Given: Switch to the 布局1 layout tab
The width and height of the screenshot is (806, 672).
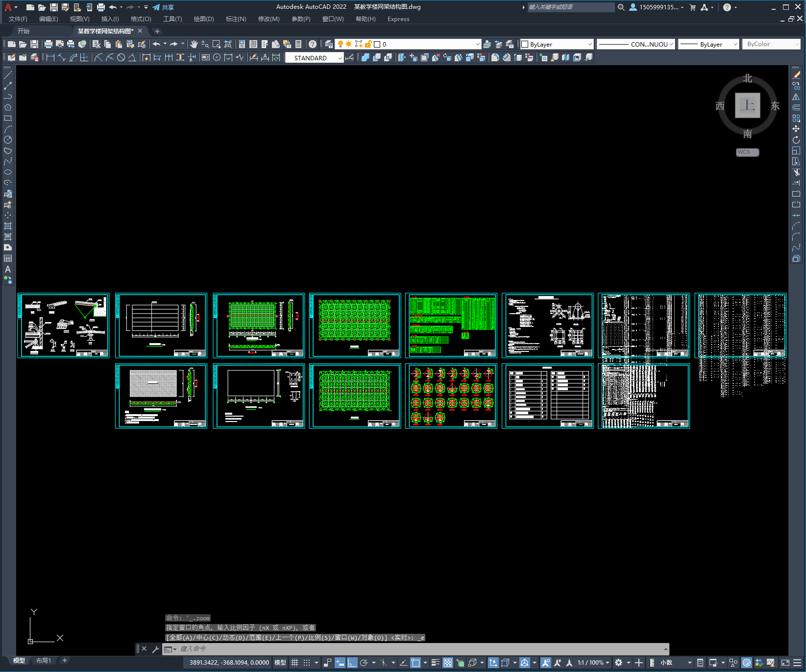Looking at the screenshot, I should coord(43,661).
